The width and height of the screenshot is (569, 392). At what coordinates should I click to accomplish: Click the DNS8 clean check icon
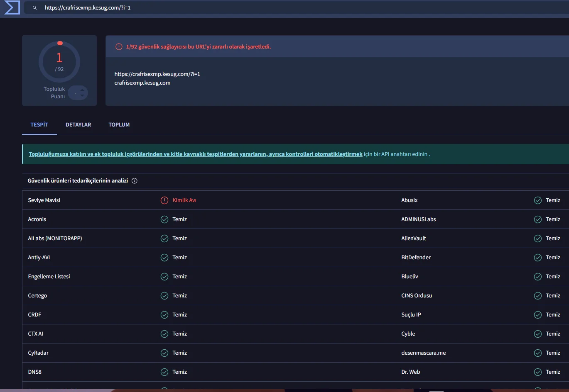[x=164, y=372]
